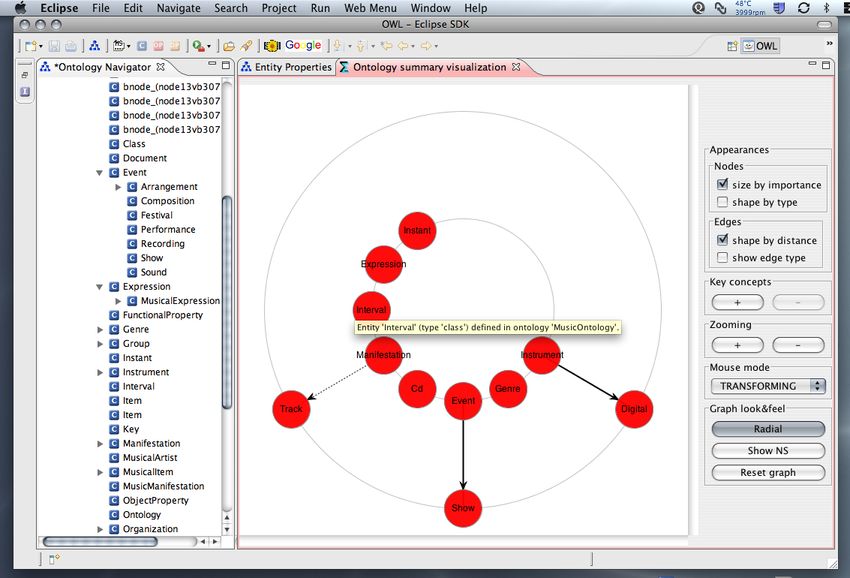Expand the Organization tree node
This screenshot has width=850, height=578.
point(100,529)
